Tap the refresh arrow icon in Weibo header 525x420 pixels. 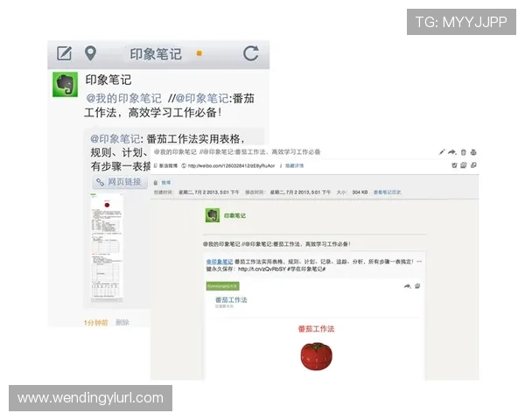[251, 53]
